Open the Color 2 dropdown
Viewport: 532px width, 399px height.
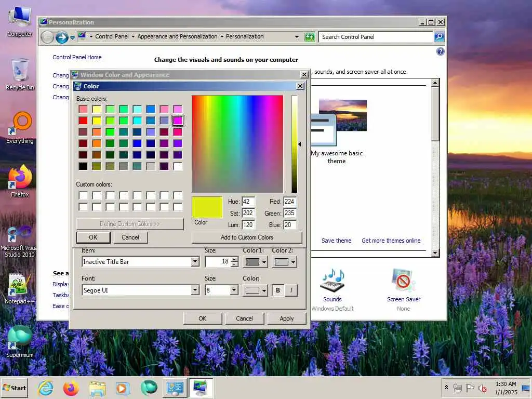pyautogui.click(x=285, y=262)
